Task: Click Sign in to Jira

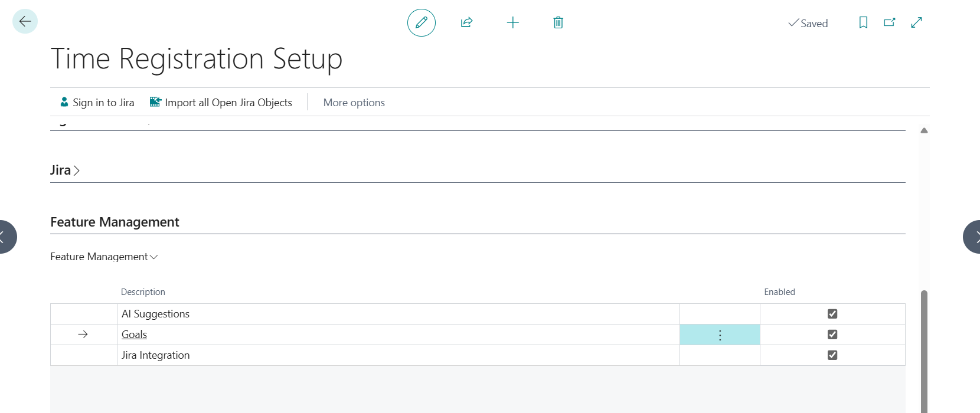Action: pyautogui.click(x=97, y=103)
